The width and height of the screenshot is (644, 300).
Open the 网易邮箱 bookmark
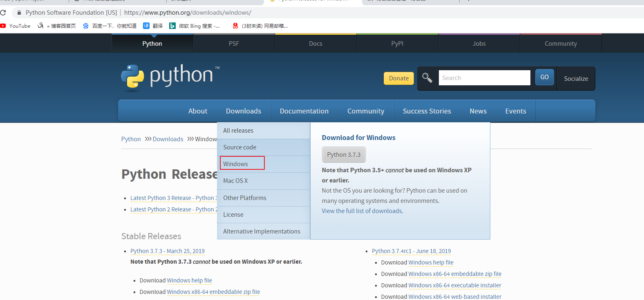point(260,26)
